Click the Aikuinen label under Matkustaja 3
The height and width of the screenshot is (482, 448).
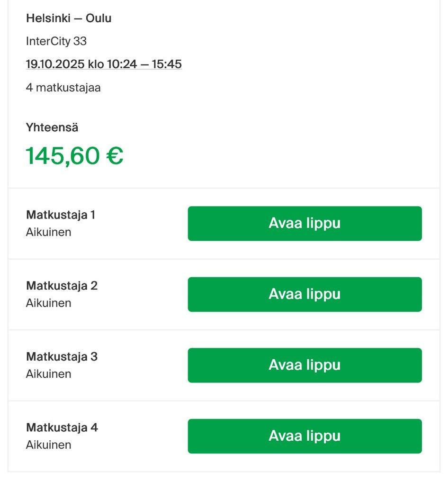pyautogui.click(x=48, y=373)
